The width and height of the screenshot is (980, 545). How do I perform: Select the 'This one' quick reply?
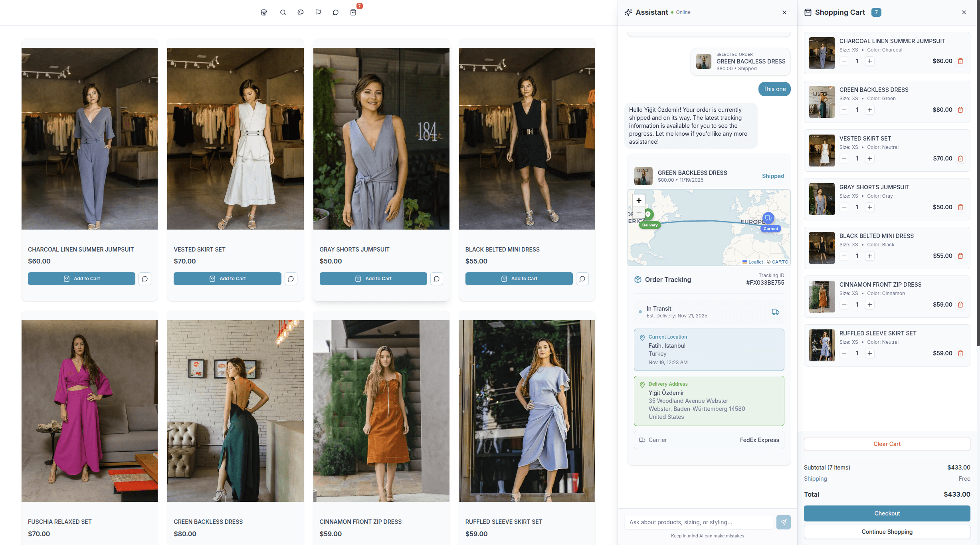tap(774, 89)
